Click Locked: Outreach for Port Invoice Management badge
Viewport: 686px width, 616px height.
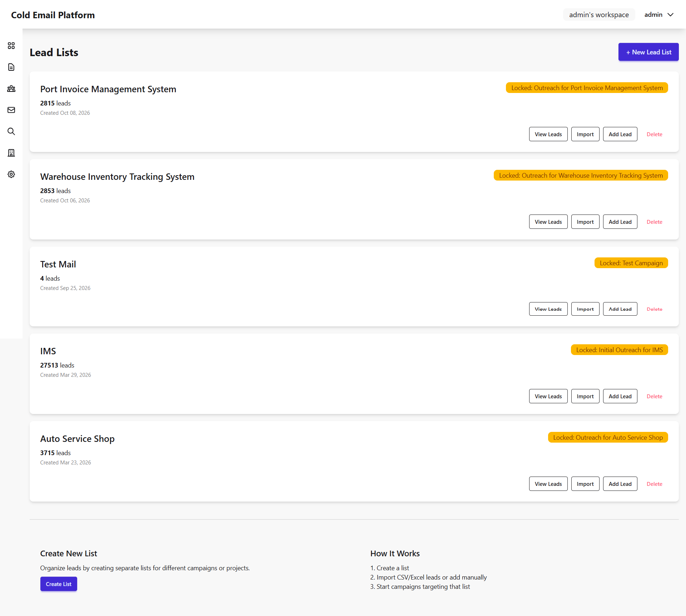587,88
